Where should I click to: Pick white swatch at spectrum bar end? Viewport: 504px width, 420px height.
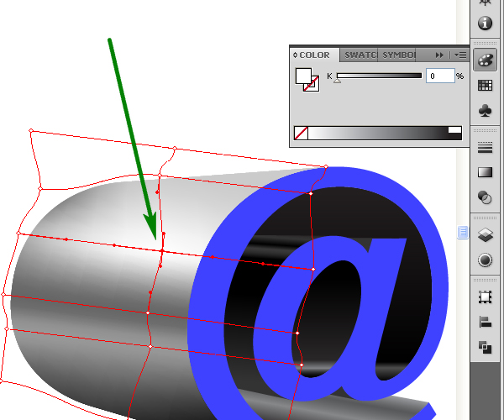click(454, 129)
